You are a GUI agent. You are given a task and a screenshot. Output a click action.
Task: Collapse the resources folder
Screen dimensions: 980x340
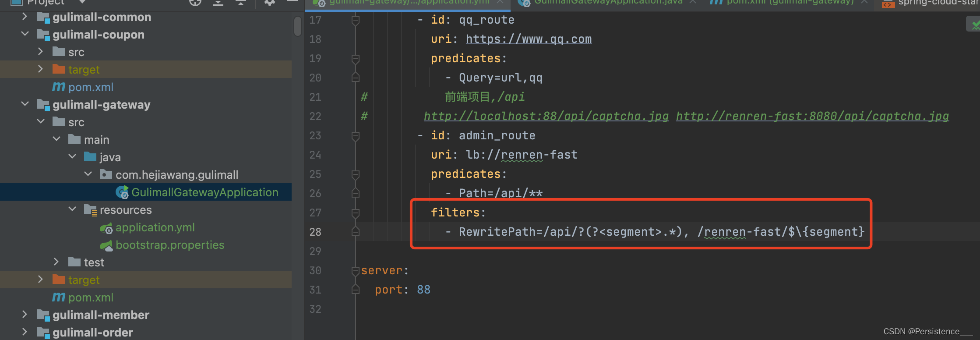(x=72, y=209)
